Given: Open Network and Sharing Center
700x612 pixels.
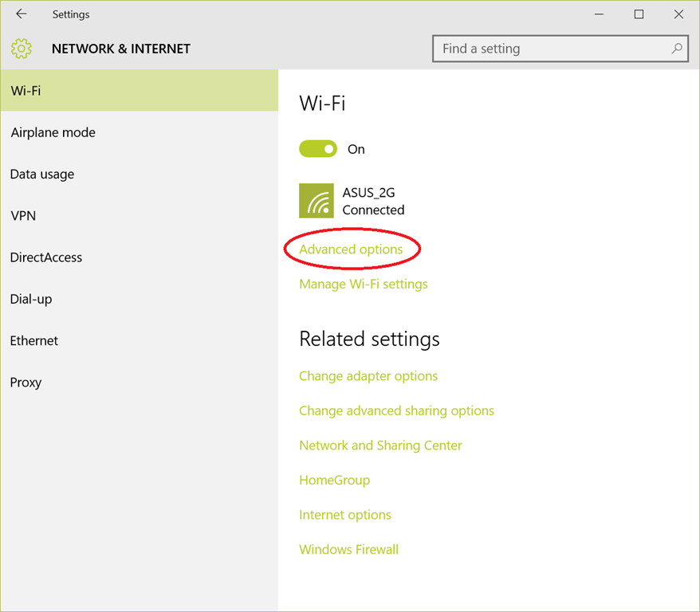Looking at the screenshot, I should tap(380, 445).
